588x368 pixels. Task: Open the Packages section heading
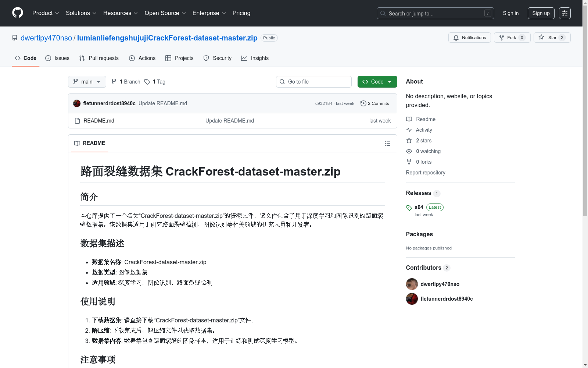coord(419,234)
